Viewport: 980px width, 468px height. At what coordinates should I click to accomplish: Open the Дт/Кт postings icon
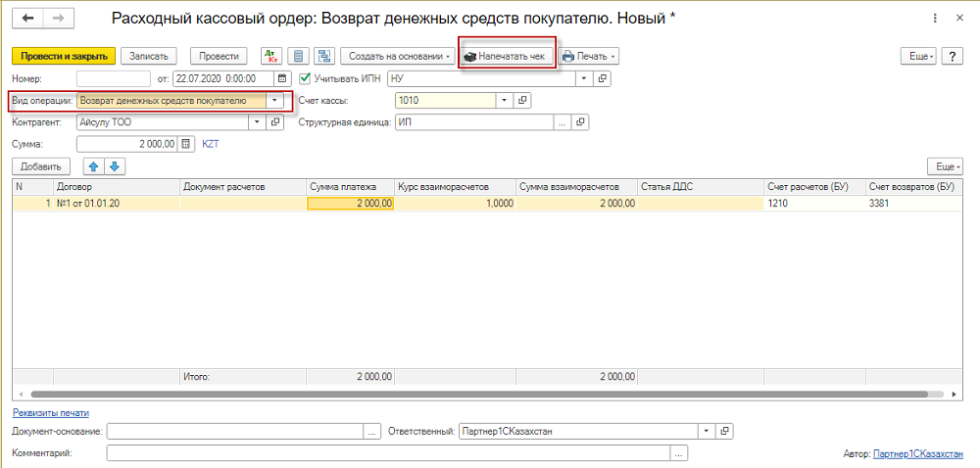click(271, 56)
